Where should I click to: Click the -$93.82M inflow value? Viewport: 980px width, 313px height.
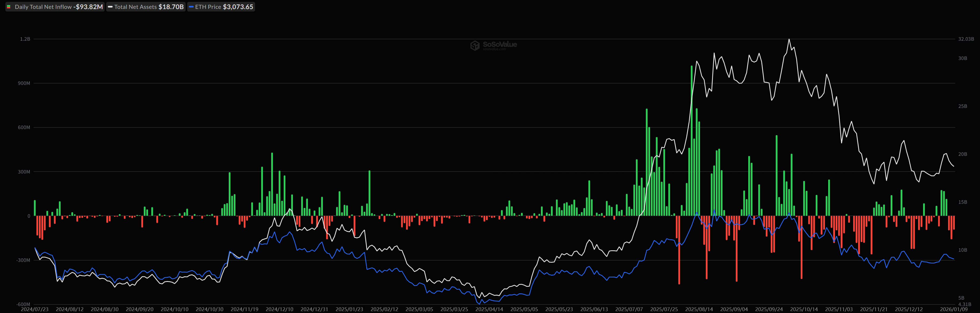pos(88,7)
